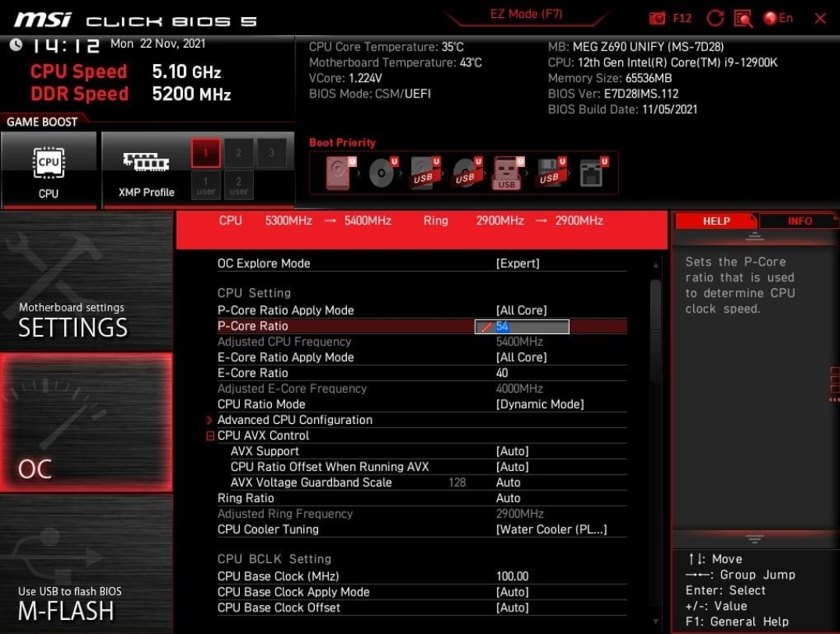Click the help panel top collapse handle

pos(754,236)
